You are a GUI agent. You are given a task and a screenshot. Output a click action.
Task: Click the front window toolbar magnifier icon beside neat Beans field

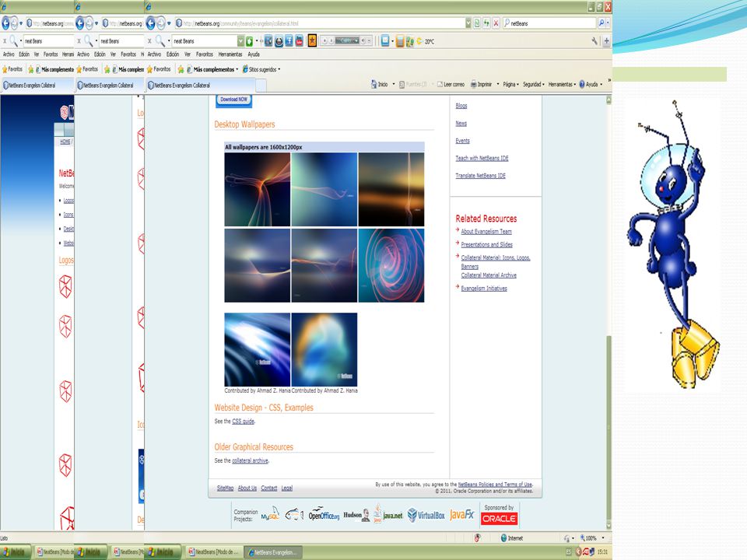(x=160, y=41)
